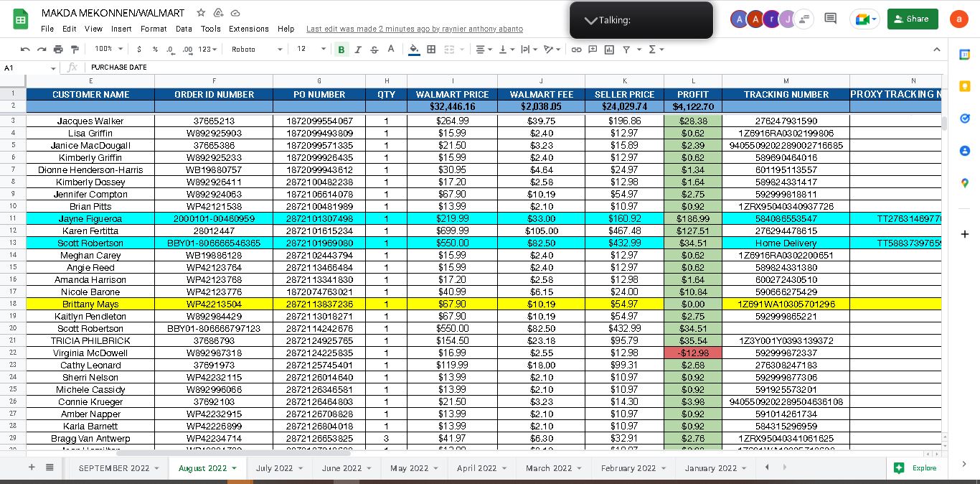Screen dimensions: 980x484
Task: Click the Redo arrow icon
Action: click(x=42, y=50)
